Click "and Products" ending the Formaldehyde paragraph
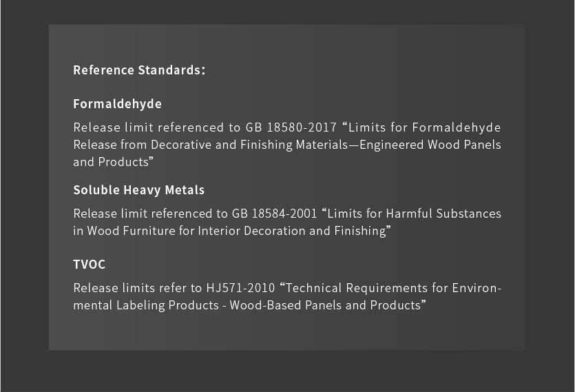This screenshot has width=575, height=392. pyautogui.click(x=111, y=162)
